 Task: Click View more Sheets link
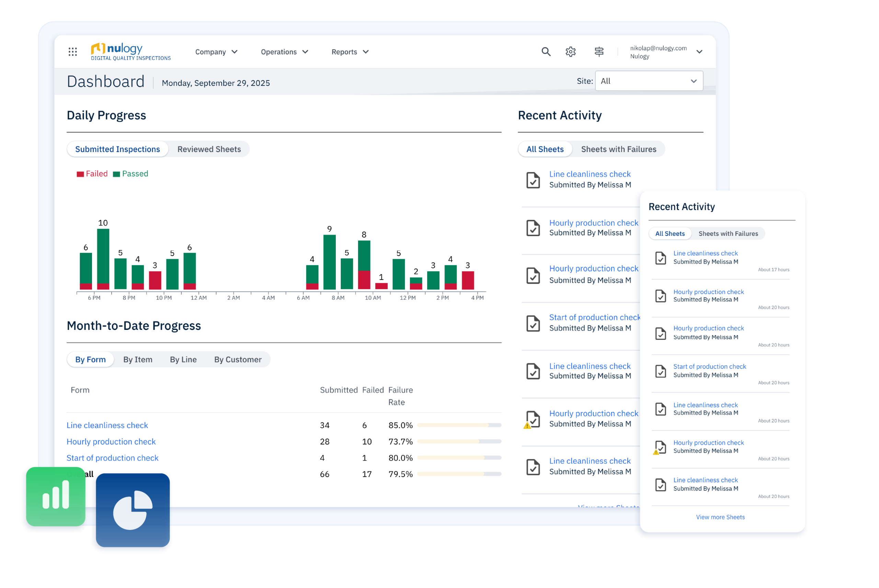point(720,517)
